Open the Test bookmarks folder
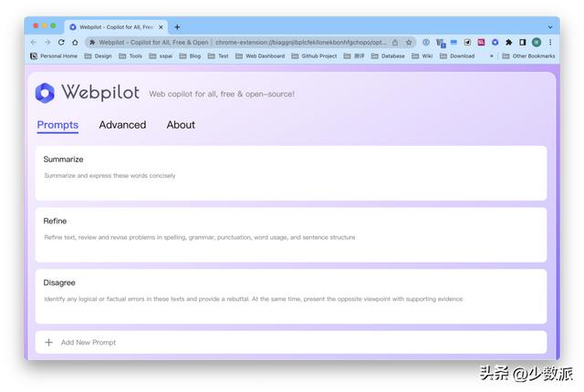The width and height of the screenshot is (584, 392). pyautogui.click(x=218, y=56)
